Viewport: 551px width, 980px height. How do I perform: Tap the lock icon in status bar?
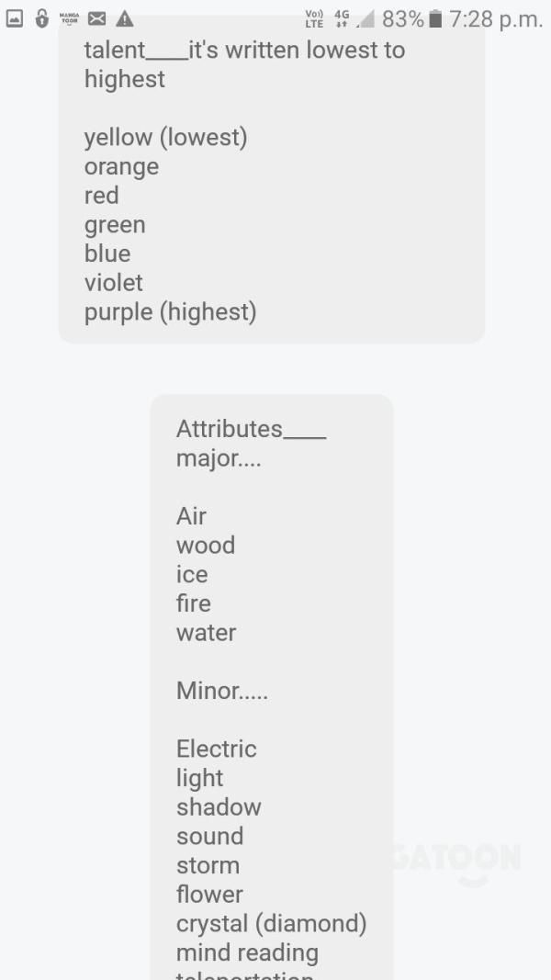(x=42, y=18)
